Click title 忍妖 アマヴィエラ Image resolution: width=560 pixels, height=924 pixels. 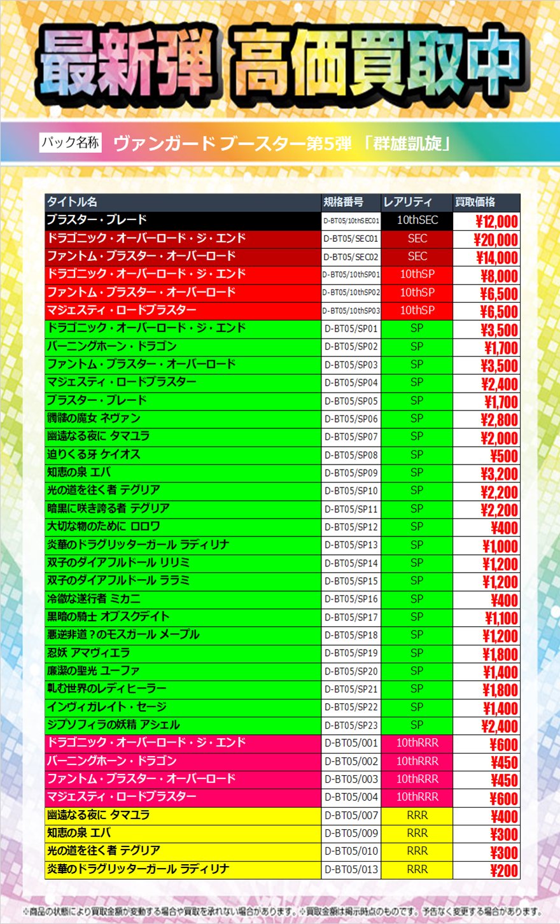(88, 652)
